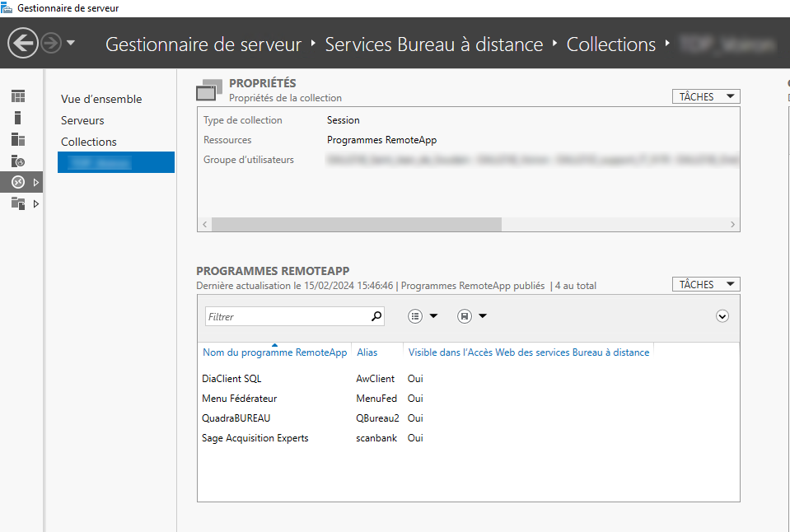The image size is (790, 532).
Task: Click the Server Manager app icon in title bar
Action: coord(7,8)
